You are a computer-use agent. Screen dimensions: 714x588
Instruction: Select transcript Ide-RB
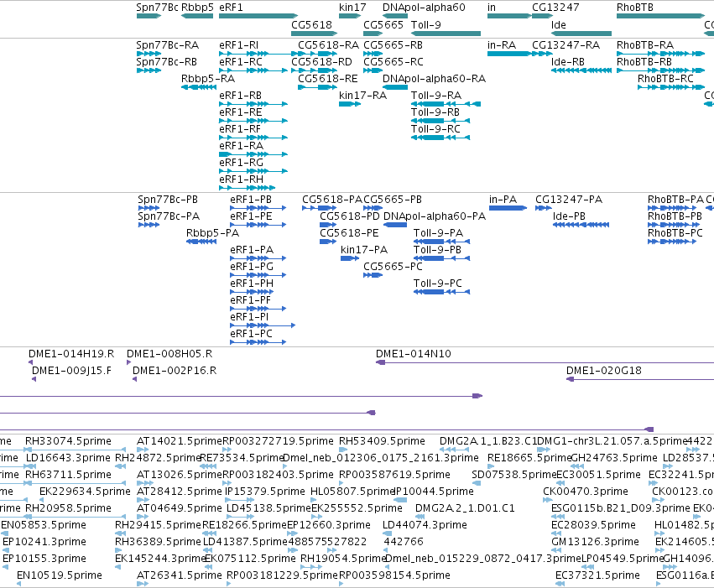pyautogui.click(x=568, y=62)
